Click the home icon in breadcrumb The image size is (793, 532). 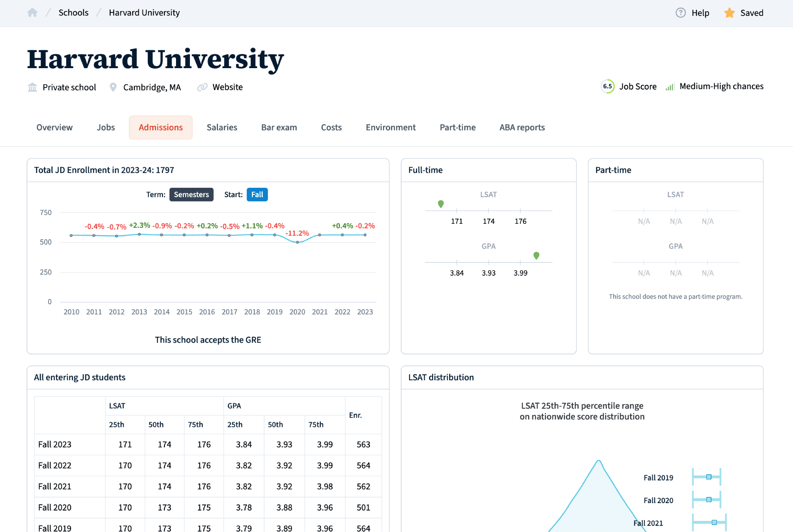click(33, 13)
